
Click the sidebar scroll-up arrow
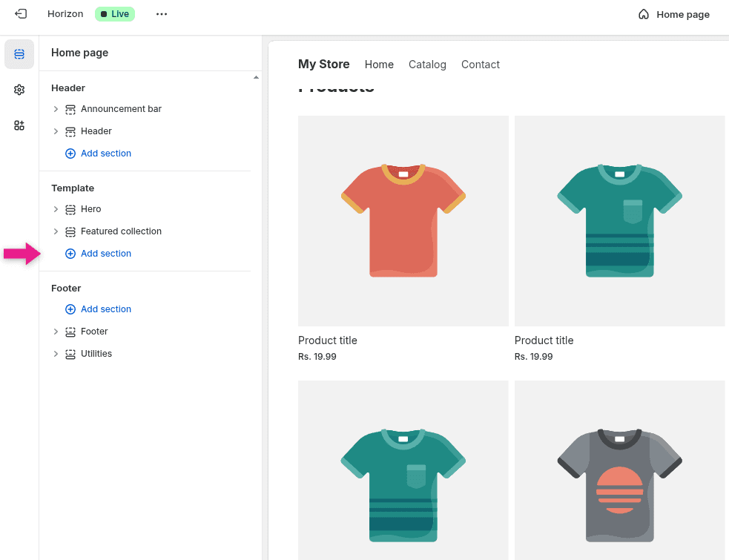tap(256, 76)
